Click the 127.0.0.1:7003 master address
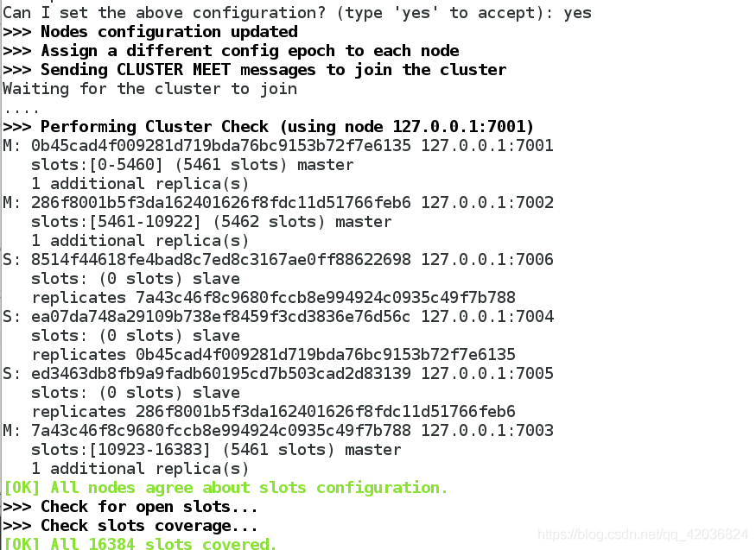756x550 pixels. coord(487,430)
